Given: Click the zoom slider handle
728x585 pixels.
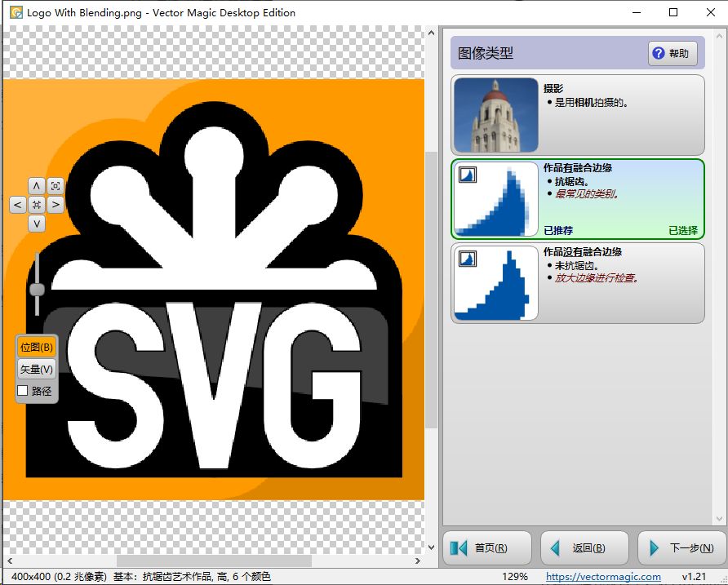Looking at the screenshot, I should point(38,290).
